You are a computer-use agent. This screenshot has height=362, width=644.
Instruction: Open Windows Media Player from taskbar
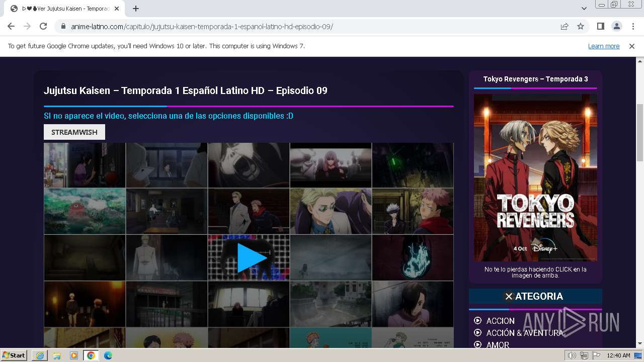pos(73,355)
